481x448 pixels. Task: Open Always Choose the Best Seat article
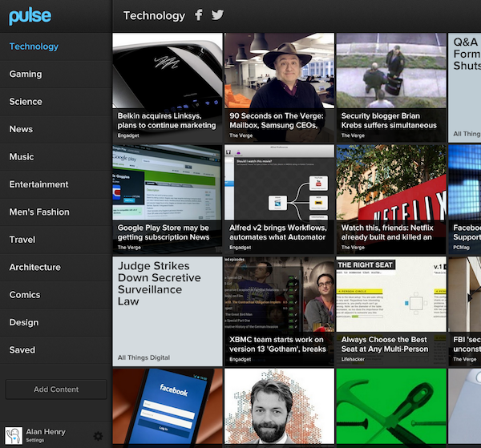391,312
